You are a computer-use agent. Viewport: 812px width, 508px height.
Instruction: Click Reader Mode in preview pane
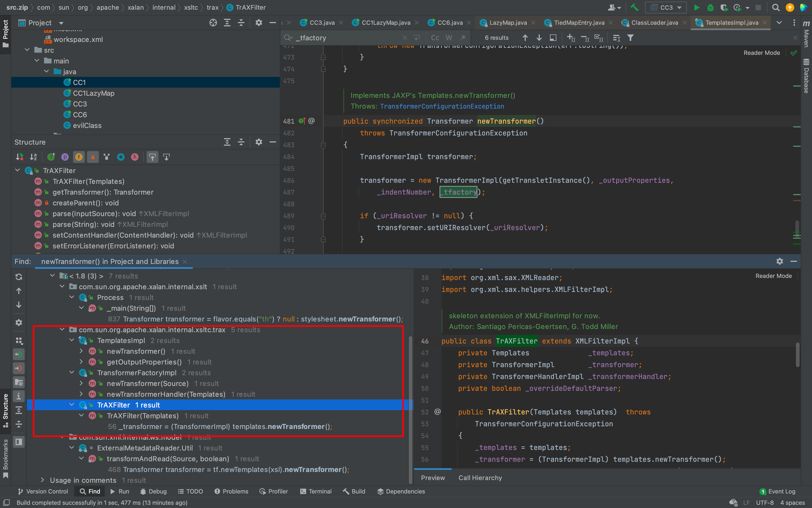pyautogui.click(x=773, y=276)
